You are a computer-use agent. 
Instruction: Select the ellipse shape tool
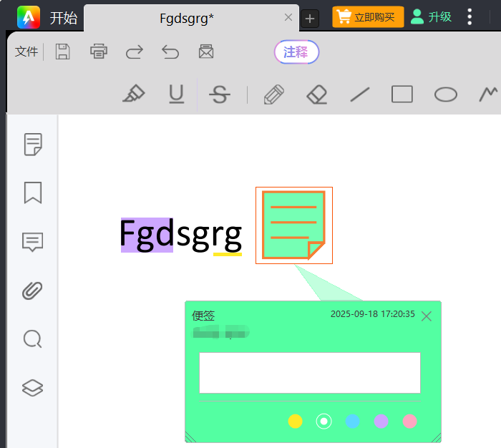446,94
